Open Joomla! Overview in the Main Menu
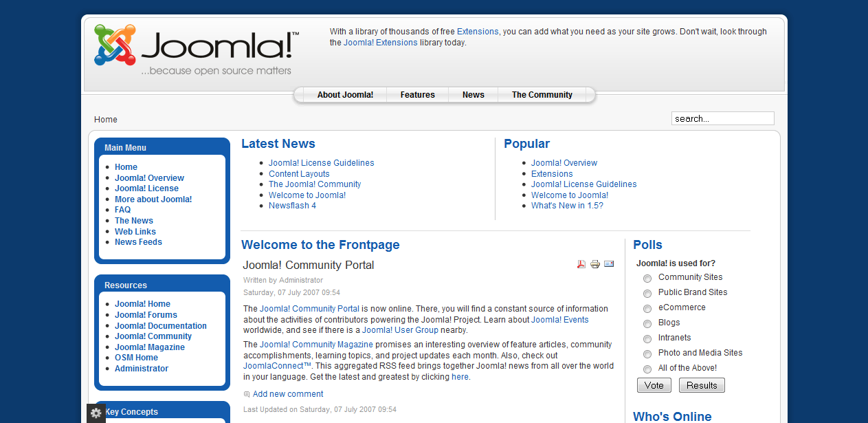This screenshot has height=423, width=868. (x=149, y=178)
